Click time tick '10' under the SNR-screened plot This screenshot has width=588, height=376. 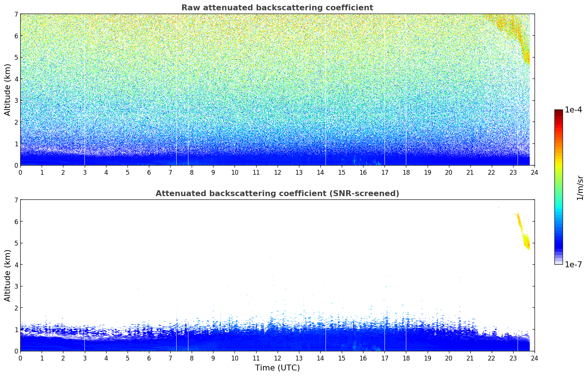[234, 358]
